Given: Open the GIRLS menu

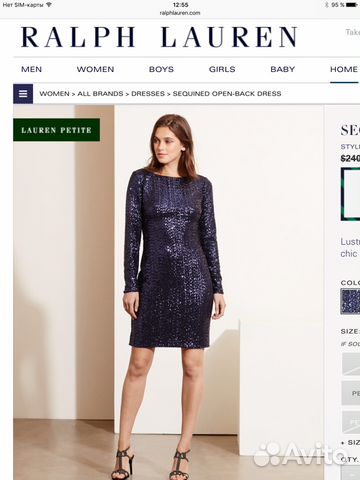Looking at the screenshot, I should pyautogui.click(x=222, y=69).
